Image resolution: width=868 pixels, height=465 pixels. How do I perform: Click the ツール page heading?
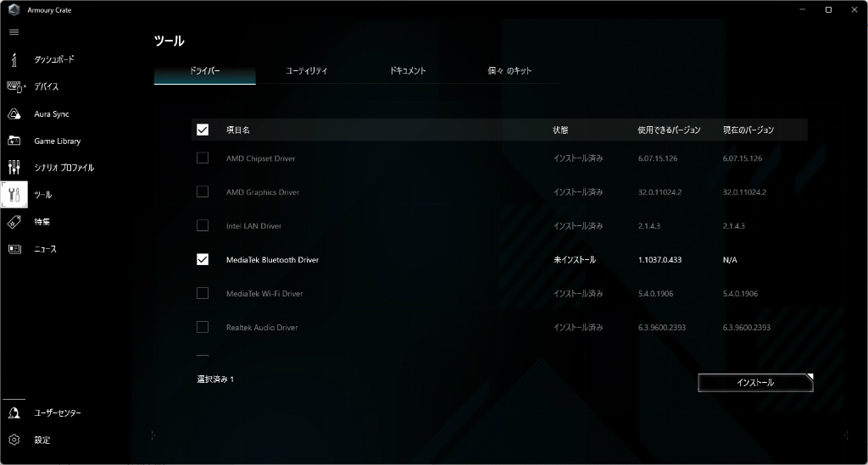point(169,41)
